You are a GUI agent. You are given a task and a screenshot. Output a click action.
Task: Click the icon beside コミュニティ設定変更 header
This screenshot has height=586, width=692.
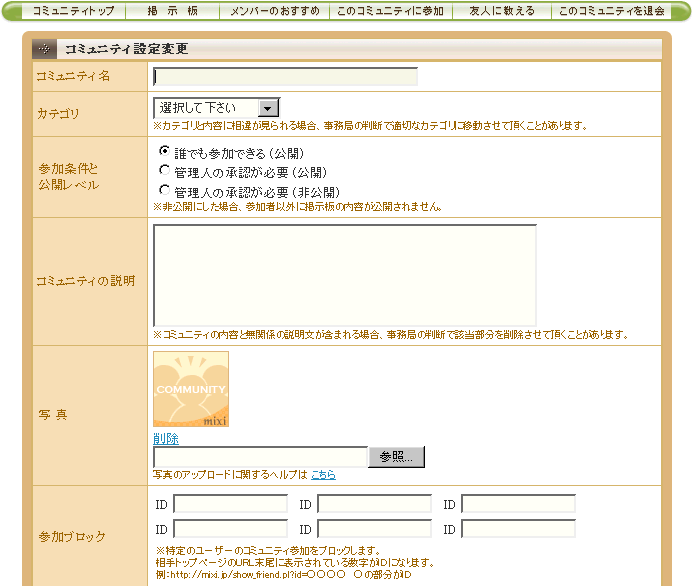click(x=44, y=49)
